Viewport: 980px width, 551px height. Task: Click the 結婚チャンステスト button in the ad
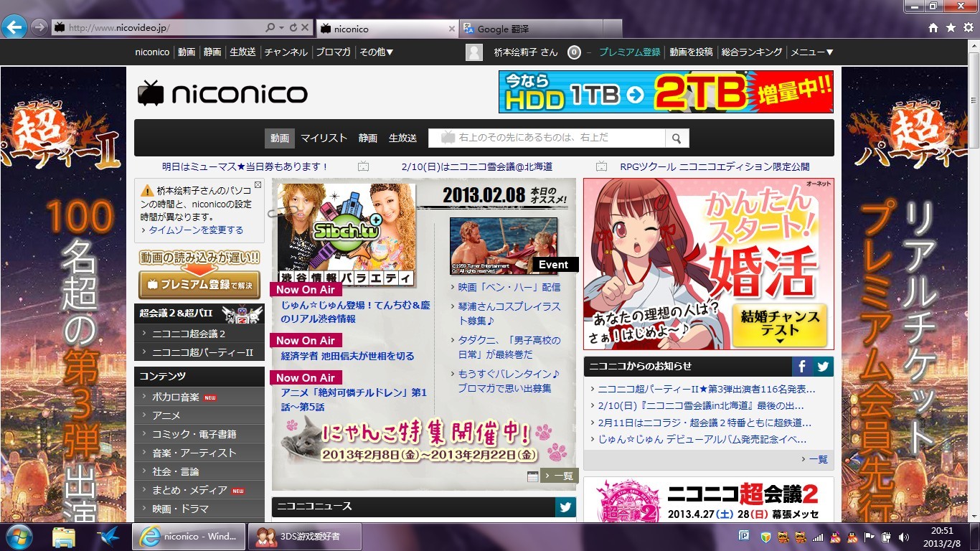click(x=780, y=325)
